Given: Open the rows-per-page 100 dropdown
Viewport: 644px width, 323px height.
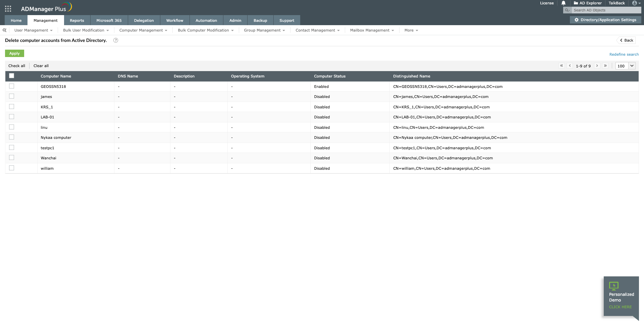Looking at the screenshot, I should 626,66.
